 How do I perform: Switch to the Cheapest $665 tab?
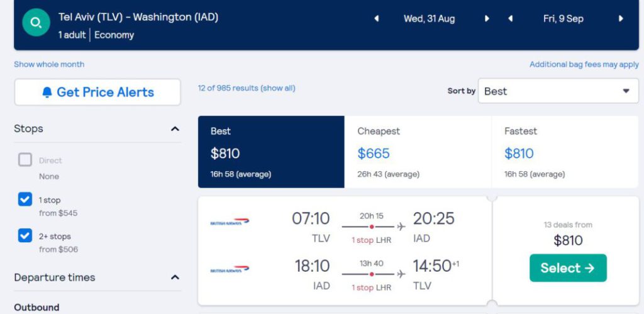pyautogui.click(x=418, y=152)
